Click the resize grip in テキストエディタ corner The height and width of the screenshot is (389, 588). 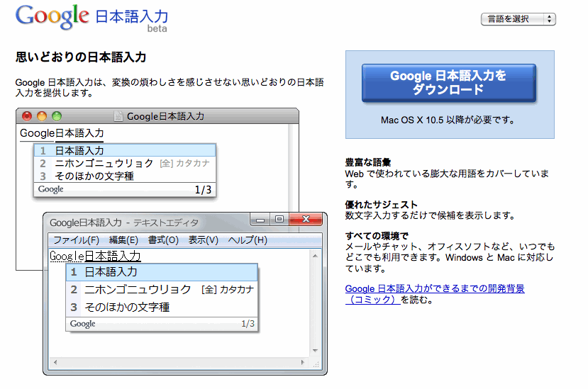click(316, 364)
